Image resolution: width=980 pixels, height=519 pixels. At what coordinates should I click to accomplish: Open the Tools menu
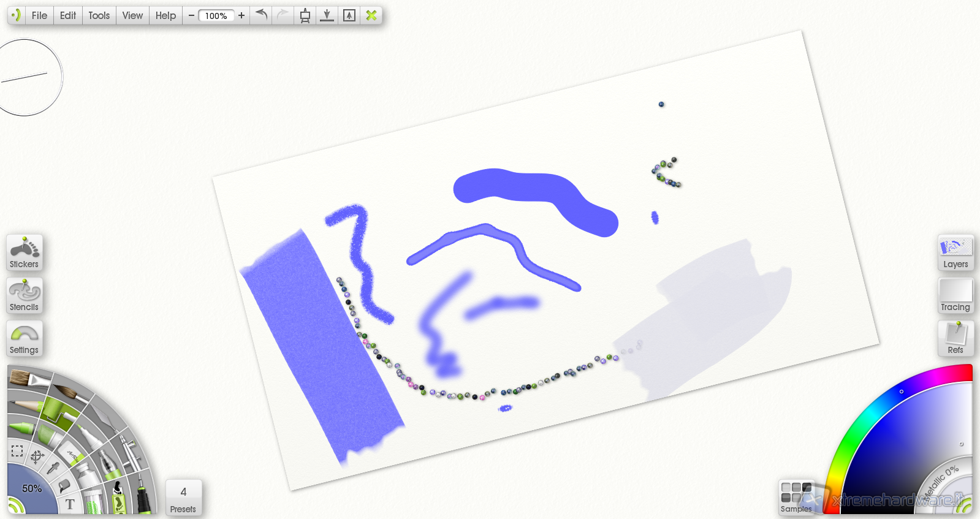click(99, 15)
